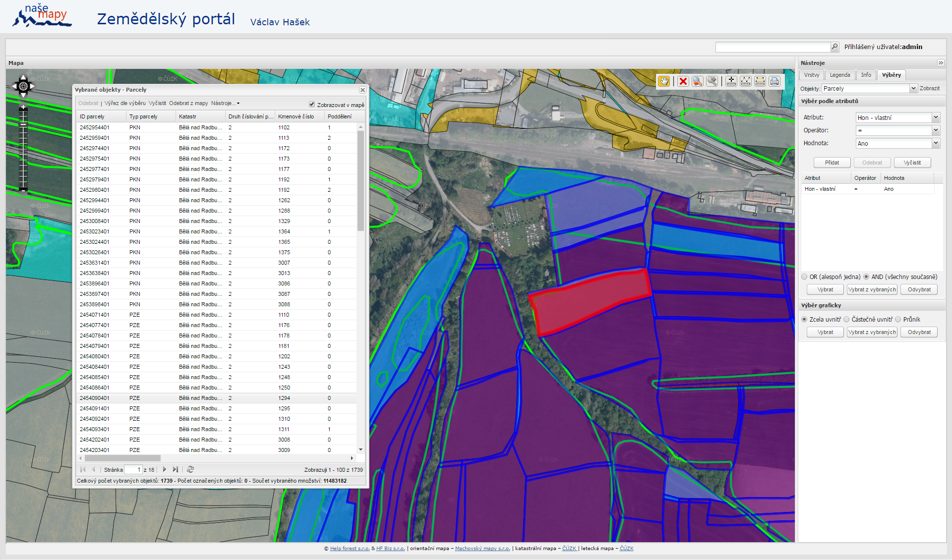The image size is (952, 560).
Task: Click the search magnifier icon
Action: click(834, 47)
